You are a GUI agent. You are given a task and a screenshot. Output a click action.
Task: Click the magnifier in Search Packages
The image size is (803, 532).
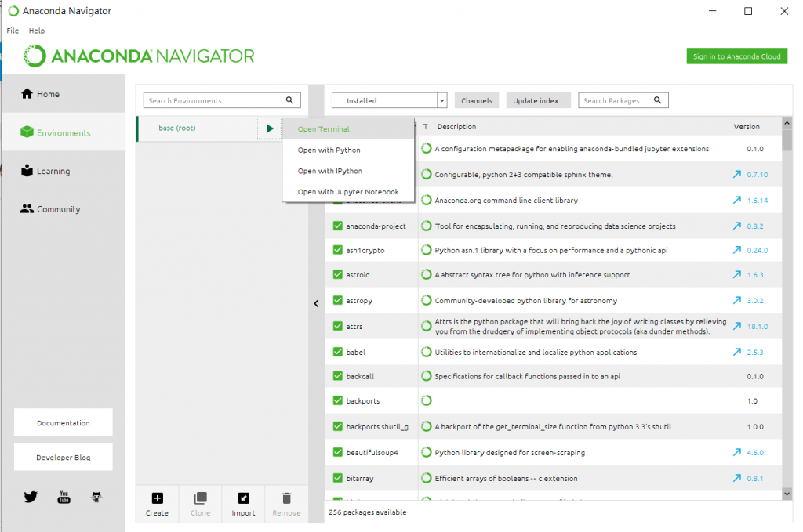658,100
